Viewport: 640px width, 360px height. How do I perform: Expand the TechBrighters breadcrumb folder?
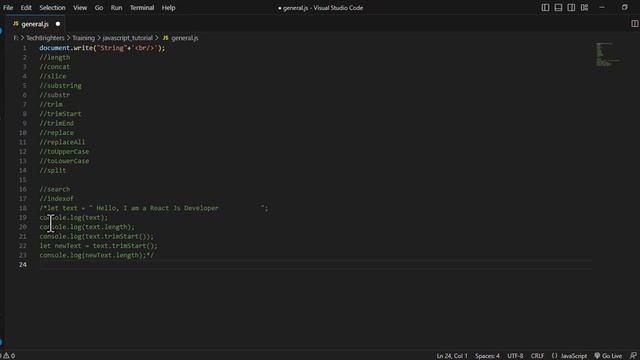(x=45, y=38)
